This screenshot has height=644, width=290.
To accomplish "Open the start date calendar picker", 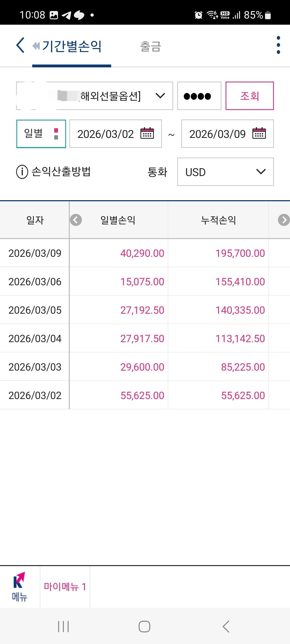I will [147, 133].
